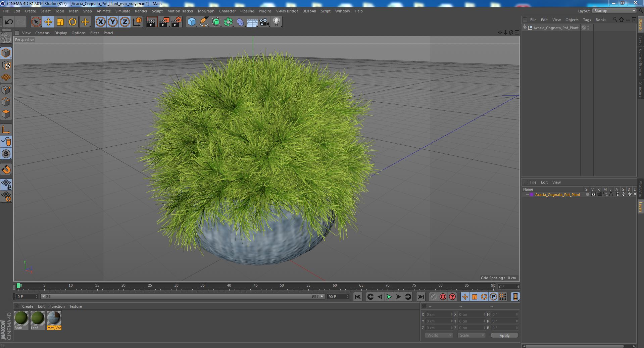Add a Cube primitive object

coord(192,22)
